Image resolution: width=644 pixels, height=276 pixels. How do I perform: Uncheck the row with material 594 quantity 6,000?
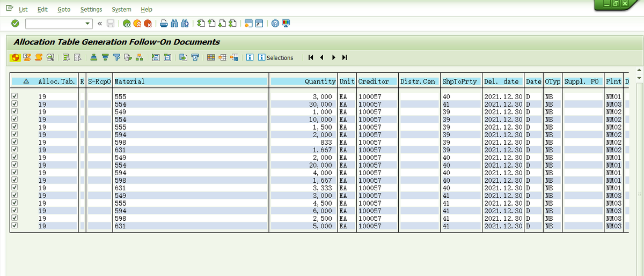coord(14,211)
